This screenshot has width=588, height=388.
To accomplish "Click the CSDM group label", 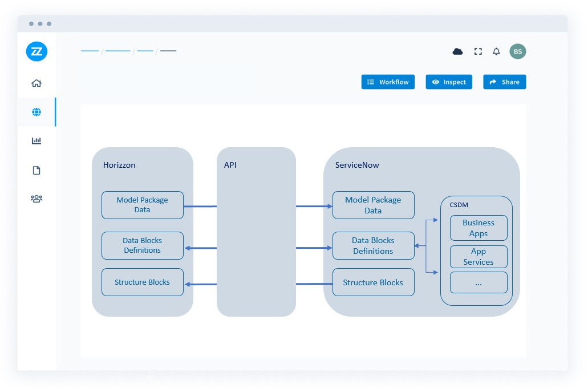I will [x=459, y=205].
